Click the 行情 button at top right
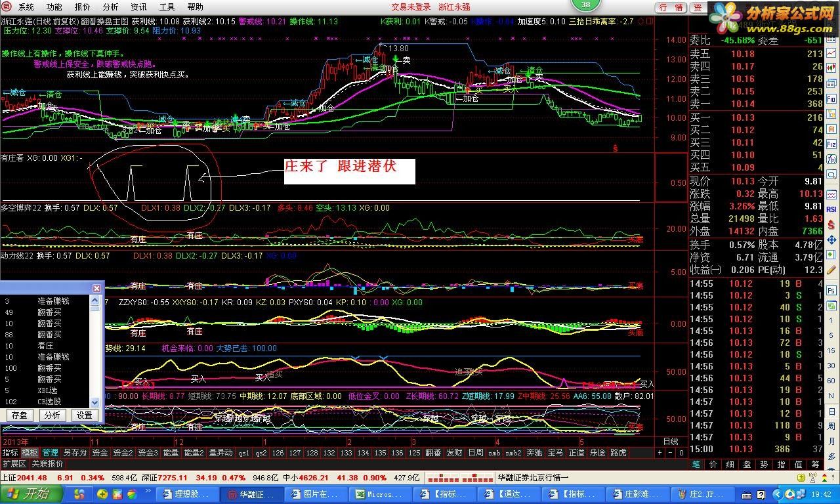840x504 pixels. (x=671, y=8)
